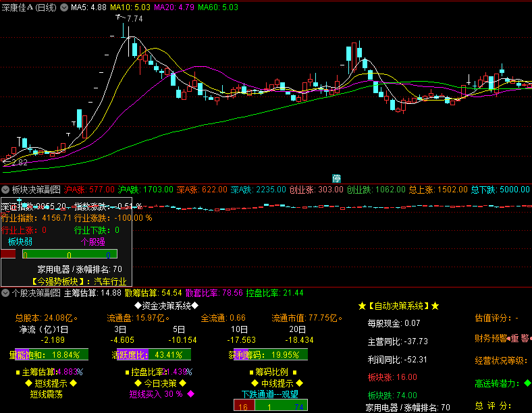Click the 流通市值: 77.75亿 value
This screenshot has height=413, width=532.
coord(307,318)
